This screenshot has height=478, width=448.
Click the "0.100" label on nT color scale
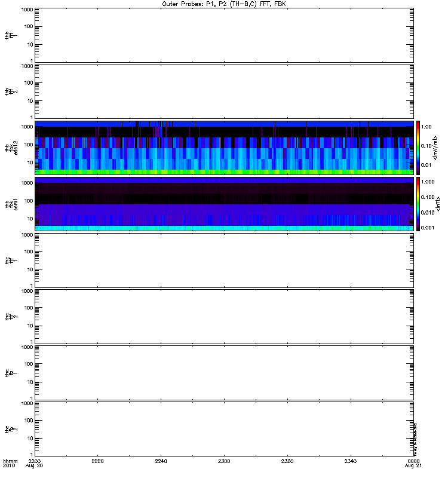(428, 197)
